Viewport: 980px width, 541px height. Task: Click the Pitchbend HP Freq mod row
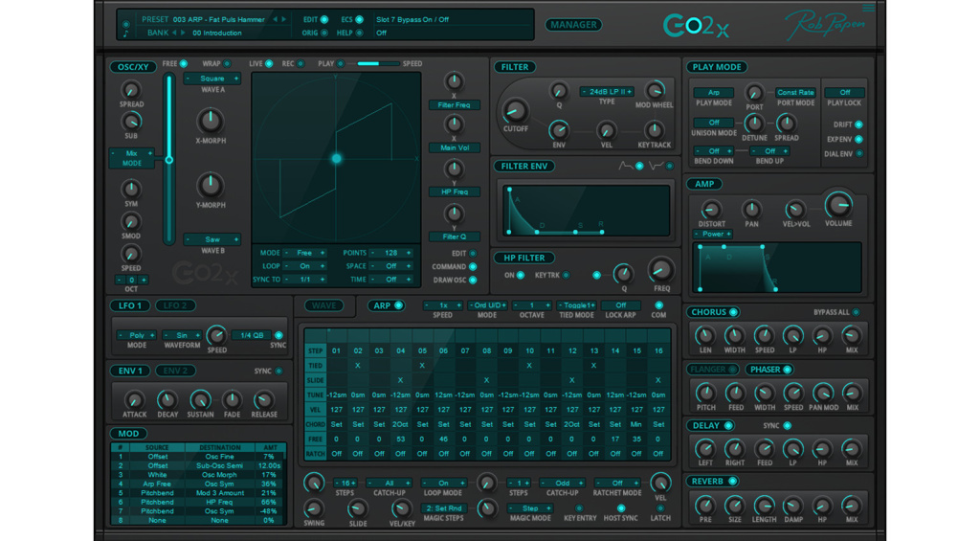pyautogui.click(x=199, y=503)
